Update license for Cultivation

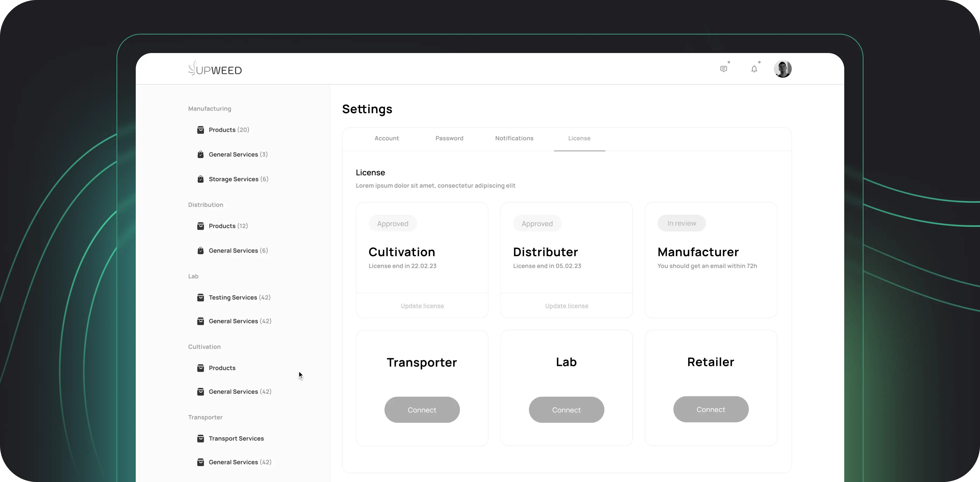(x=422, y=306)
